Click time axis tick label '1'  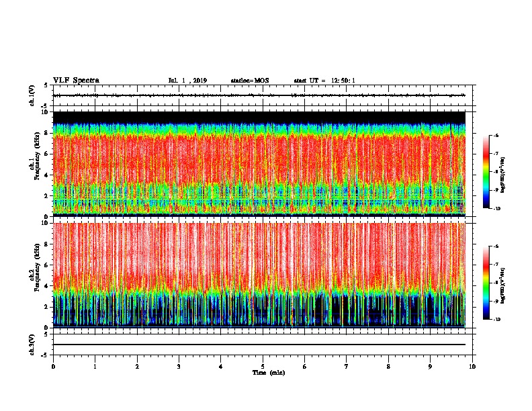[x=95, y=367]
